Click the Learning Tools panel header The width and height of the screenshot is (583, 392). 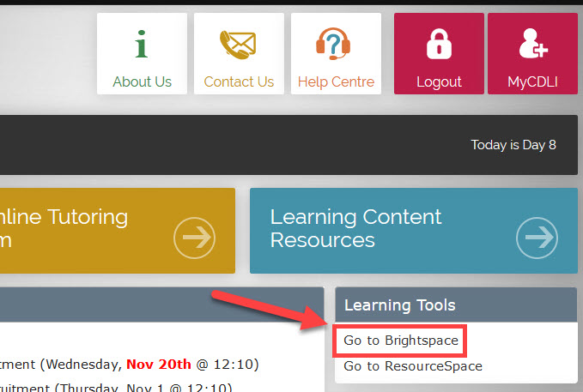coord(456,305)
